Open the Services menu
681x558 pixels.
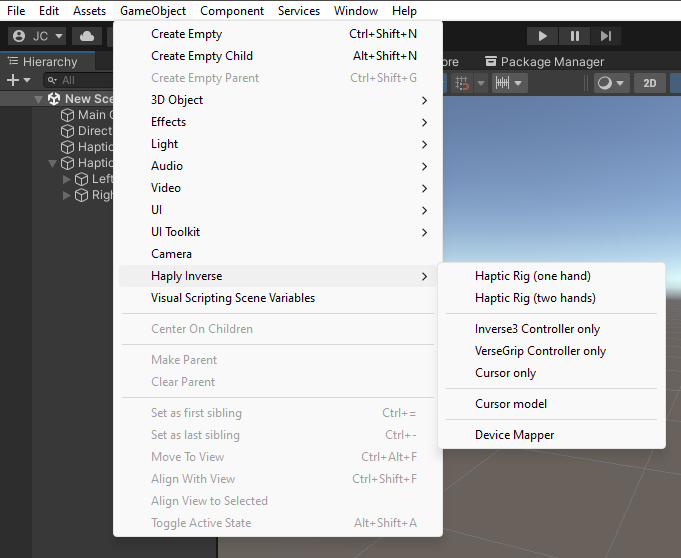coord(299,11)
